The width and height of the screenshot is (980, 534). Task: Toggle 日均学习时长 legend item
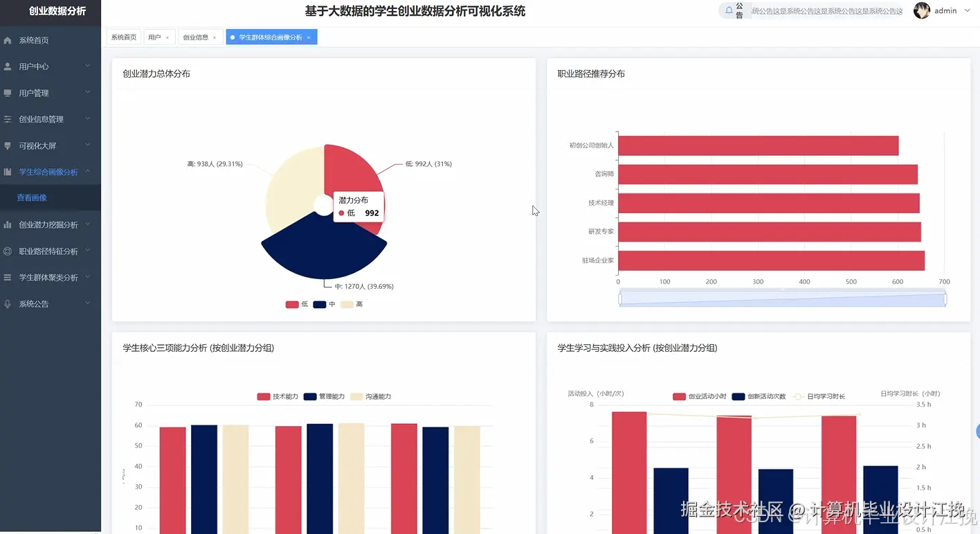[x=819, y=397]
